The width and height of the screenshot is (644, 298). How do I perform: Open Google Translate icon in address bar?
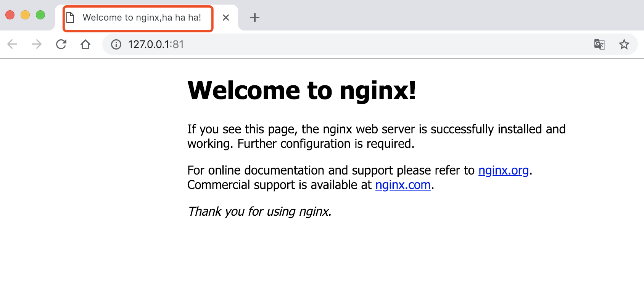click(599, 44)
